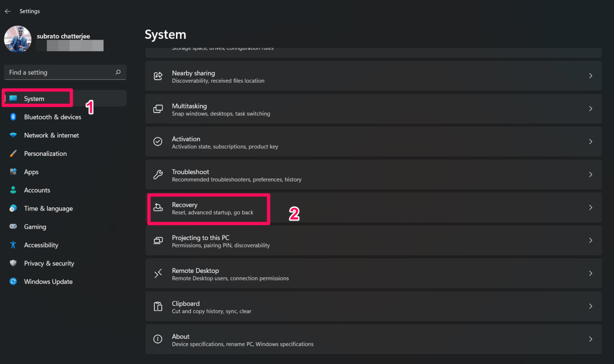The width and height of the screenshot is (614, 364).
Task: Go to Time & language section
Action: click(x=48, y=209)
